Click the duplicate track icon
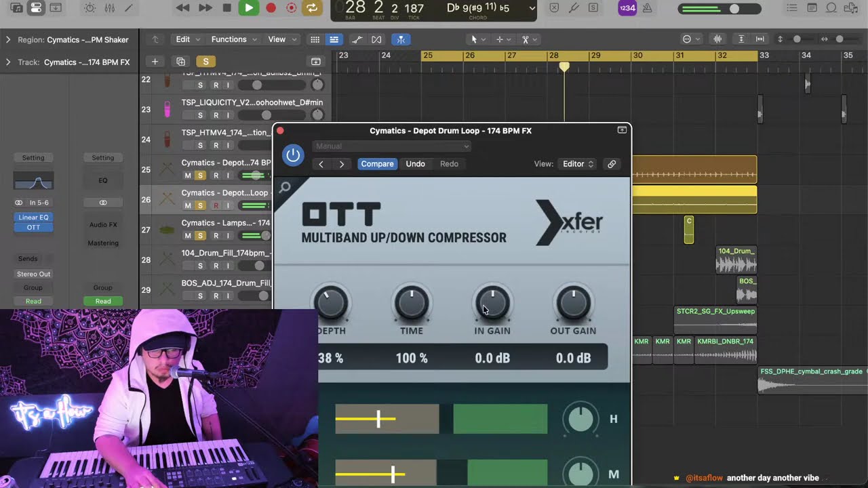868x488 pixels. pos(180,62)
